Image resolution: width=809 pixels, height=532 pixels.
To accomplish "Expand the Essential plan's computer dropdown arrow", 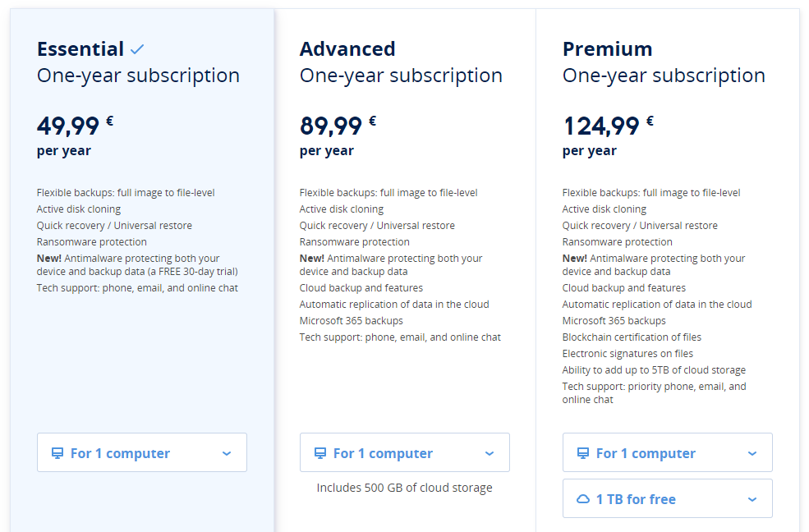I will click(x=227, y=453).
